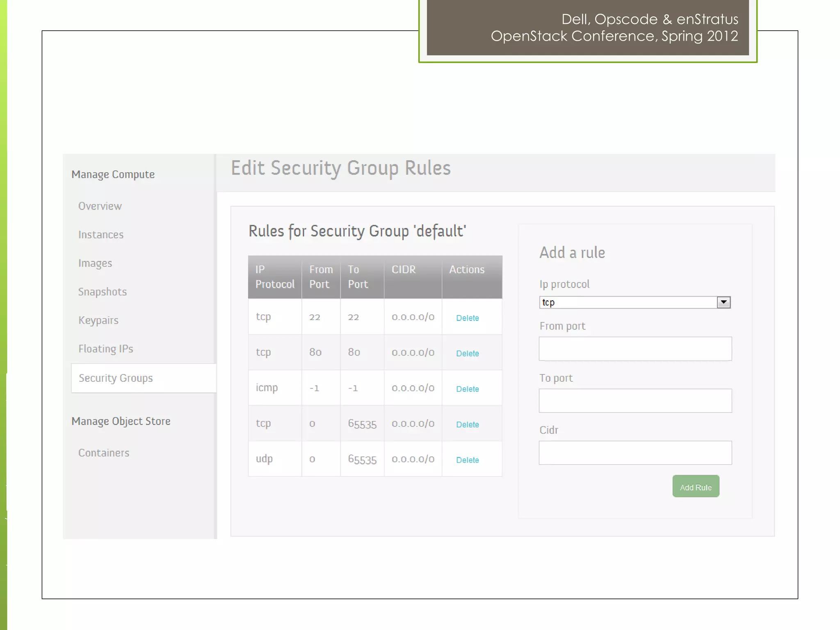
Task: Select the Security Groups sidebar item
Action: tap(116, 378)
